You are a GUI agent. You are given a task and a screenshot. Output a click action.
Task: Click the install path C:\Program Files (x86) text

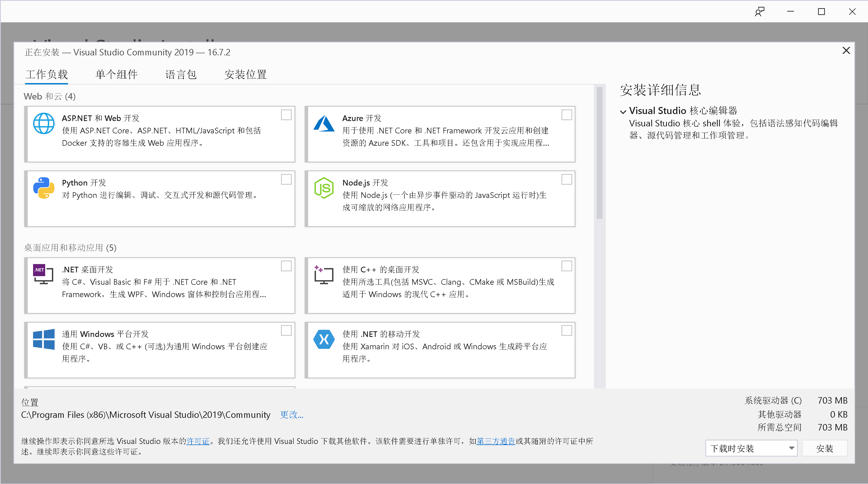[x=145, y=415]
